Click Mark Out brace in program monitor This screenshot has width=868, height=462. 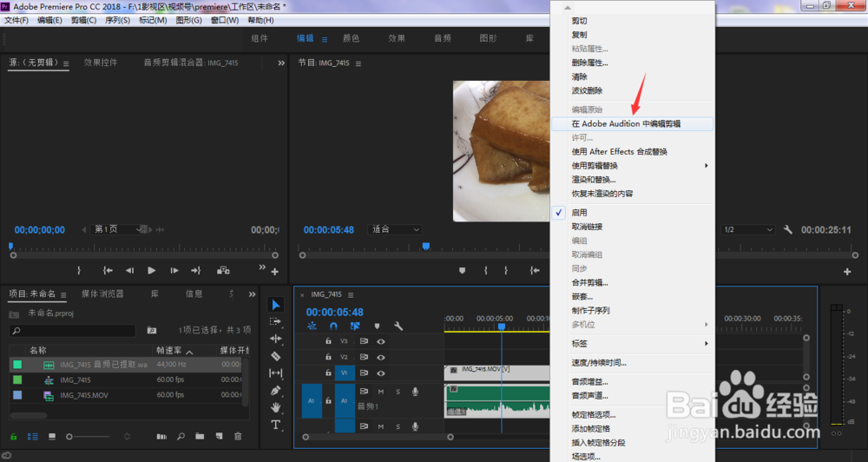[506, 270]
